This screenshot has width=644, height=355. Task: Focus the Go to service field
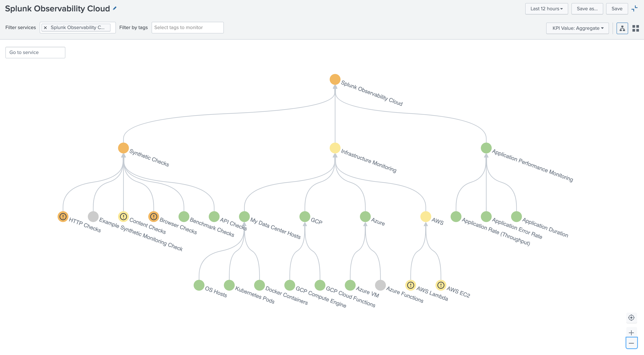point(35,53)
